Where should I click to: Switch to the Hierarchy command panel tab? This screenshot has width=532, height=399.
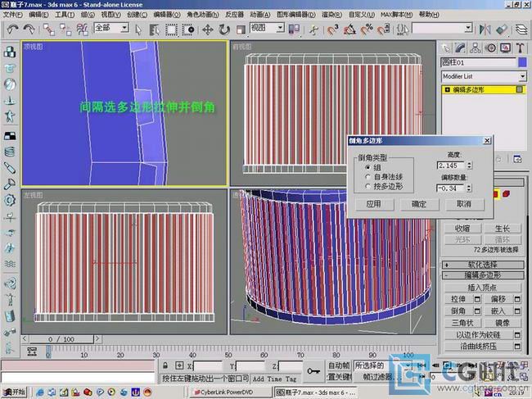point(476,48)
